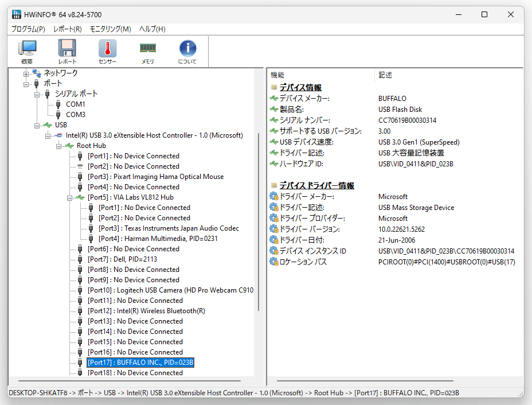Expand the ネットワーク tree node
Image resolution: width=532 pixels, height=405 pixels.
point(26,73)
